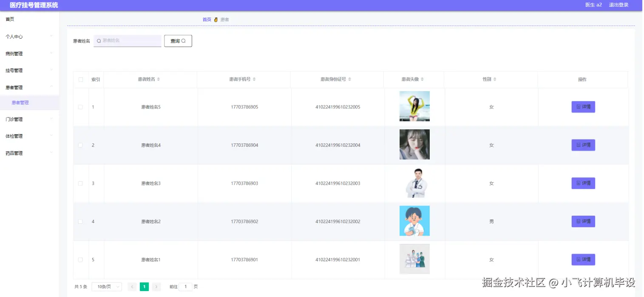Open the 体检管理 sidebar menu

pyautogui.click(x=14, y=136)
